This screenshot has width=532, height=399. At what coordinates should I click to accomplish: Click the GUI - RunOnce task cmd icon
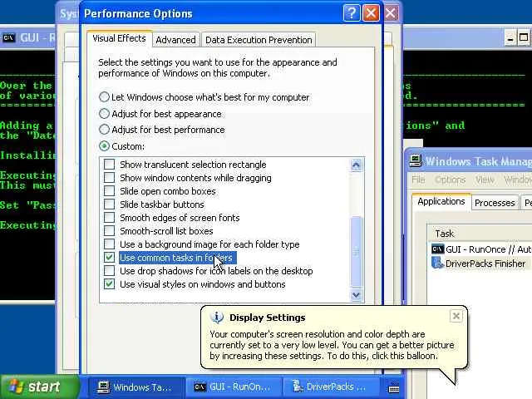pyautogui.click(x=438, y=249)
